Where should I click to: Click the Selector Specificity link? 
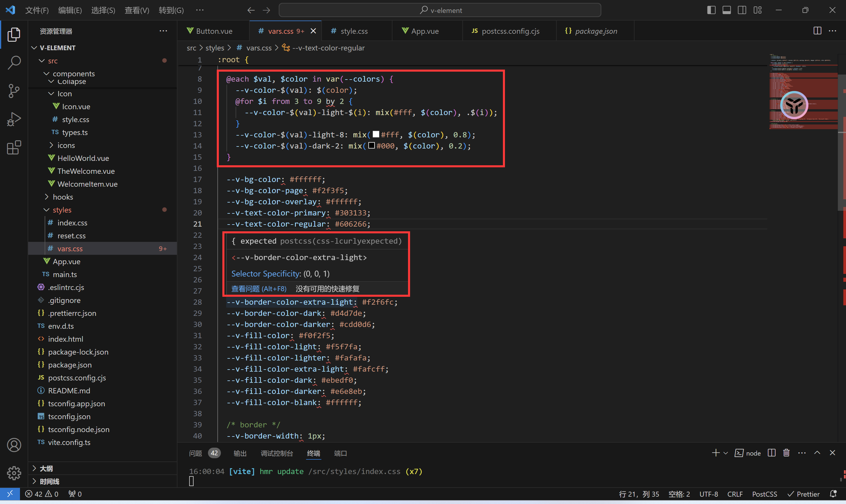click(x=265, y=273)
